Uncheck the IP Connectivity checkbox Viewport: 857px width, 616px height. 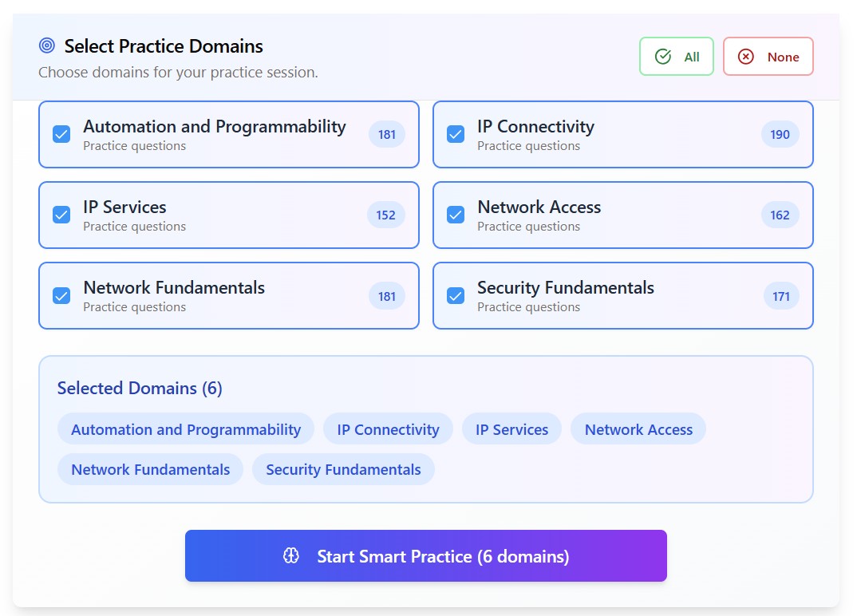coord(456,134)
